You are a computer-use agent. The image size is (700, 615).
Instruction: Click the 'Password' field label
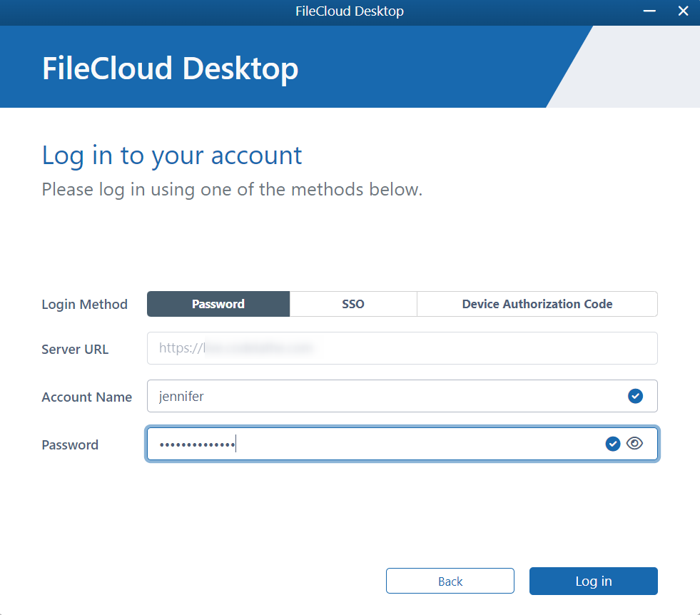tap(70, 444)
